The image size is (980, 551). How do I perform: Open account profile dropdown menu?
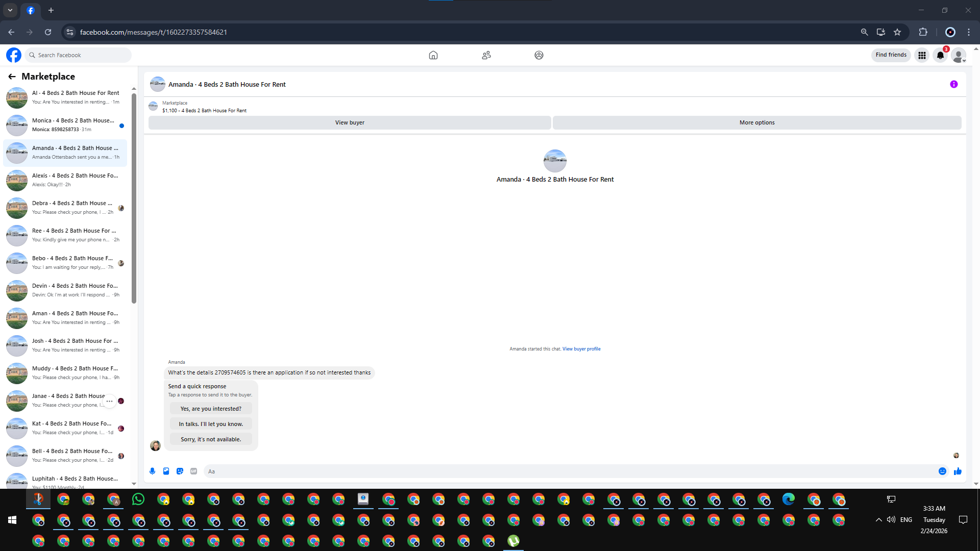click(x=959, y=55)
